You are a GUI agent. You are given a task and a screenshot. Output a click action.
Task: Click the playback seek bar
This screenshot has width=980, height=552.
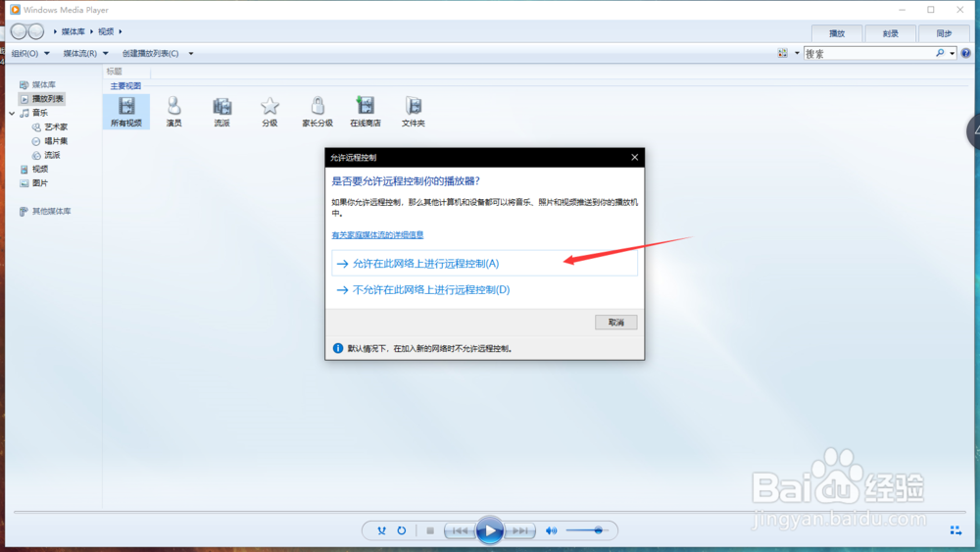point(489,512)
